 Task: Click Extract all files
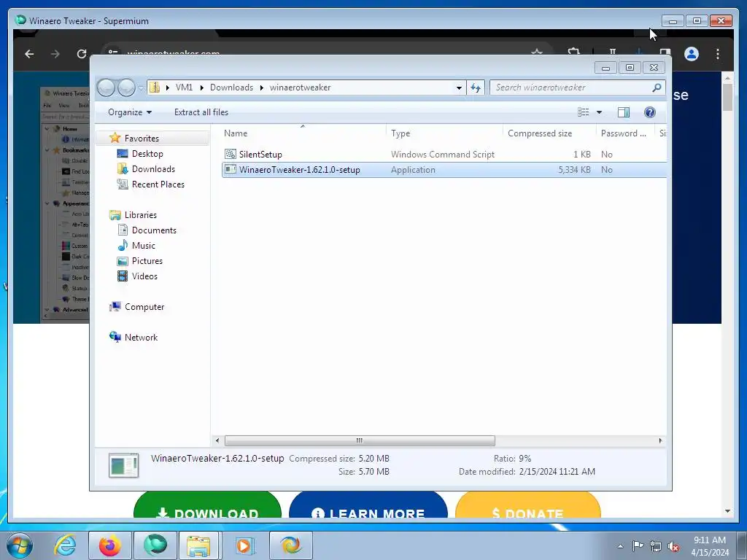[201, 112]
